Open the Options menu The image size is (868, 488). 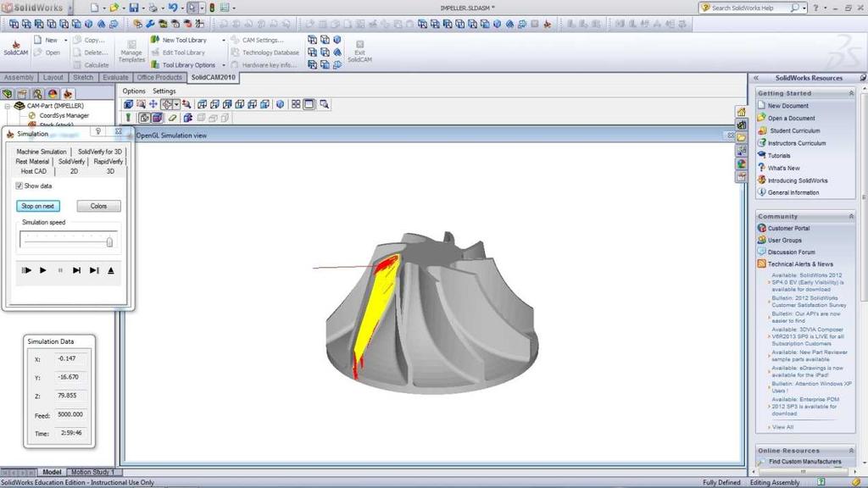click(x=134, y=91)
